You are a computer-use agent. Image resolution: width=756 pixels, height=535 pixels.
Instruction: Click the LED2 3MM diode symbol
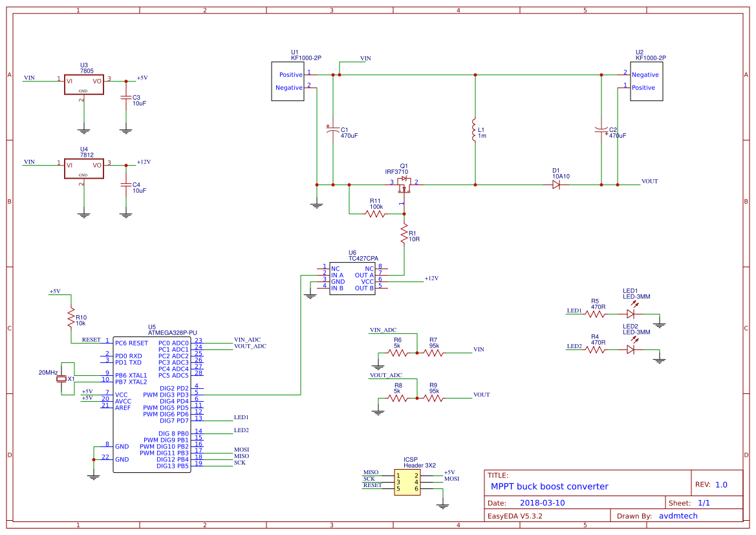[x=631, y=348]
